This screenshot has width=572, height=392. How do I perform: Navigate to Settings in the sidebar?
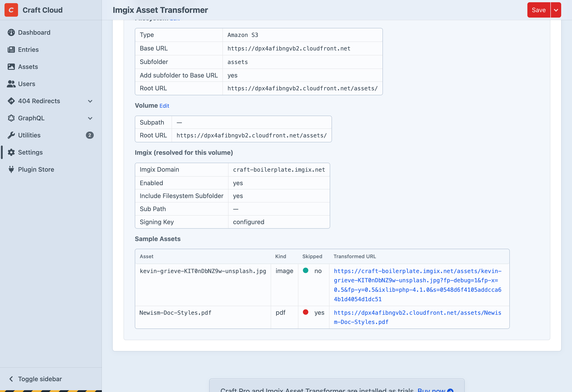(x=30, y=152)
